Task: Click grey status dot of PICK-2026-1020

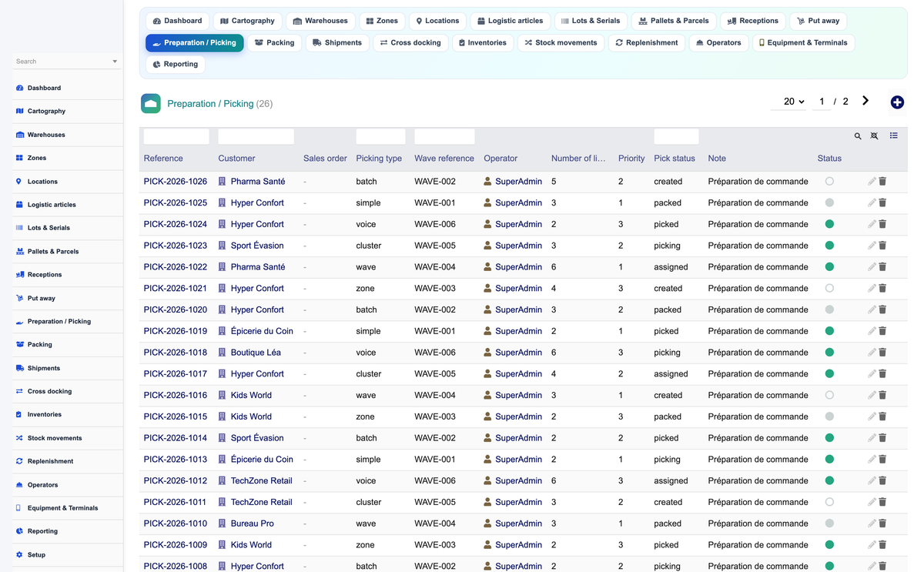Action: (829, 309)
